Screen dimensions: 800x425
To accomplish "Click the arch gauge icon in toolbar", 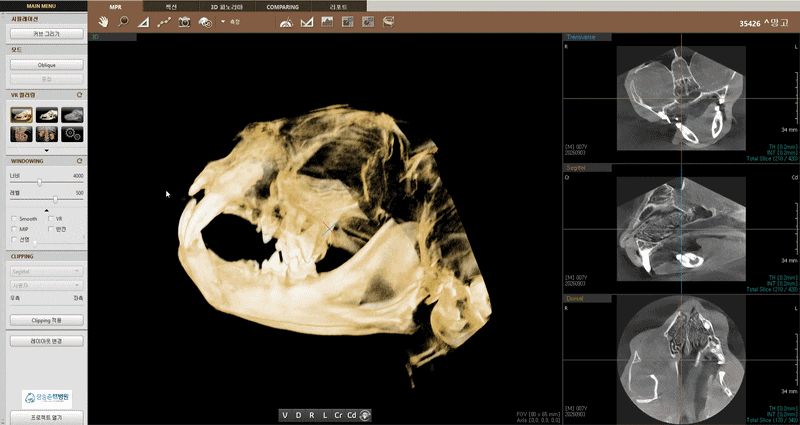I will (286, 22).
